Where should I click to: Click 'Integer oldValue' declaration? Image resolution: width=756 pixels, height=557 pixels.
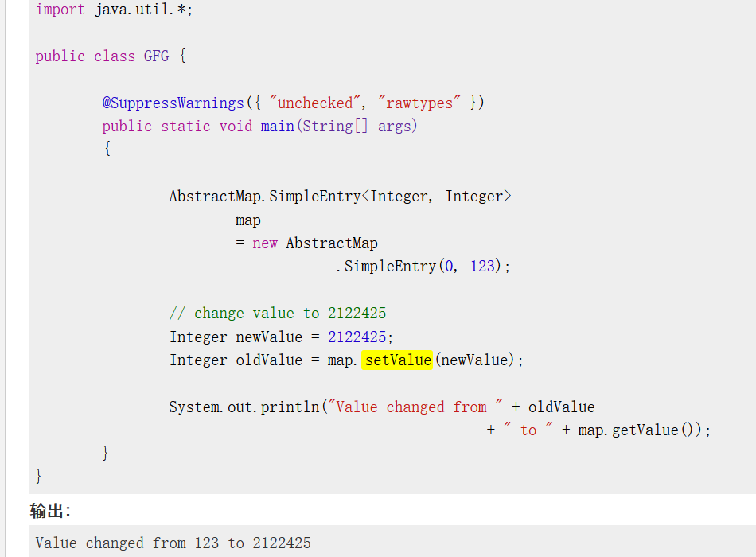tap(236, 360)
